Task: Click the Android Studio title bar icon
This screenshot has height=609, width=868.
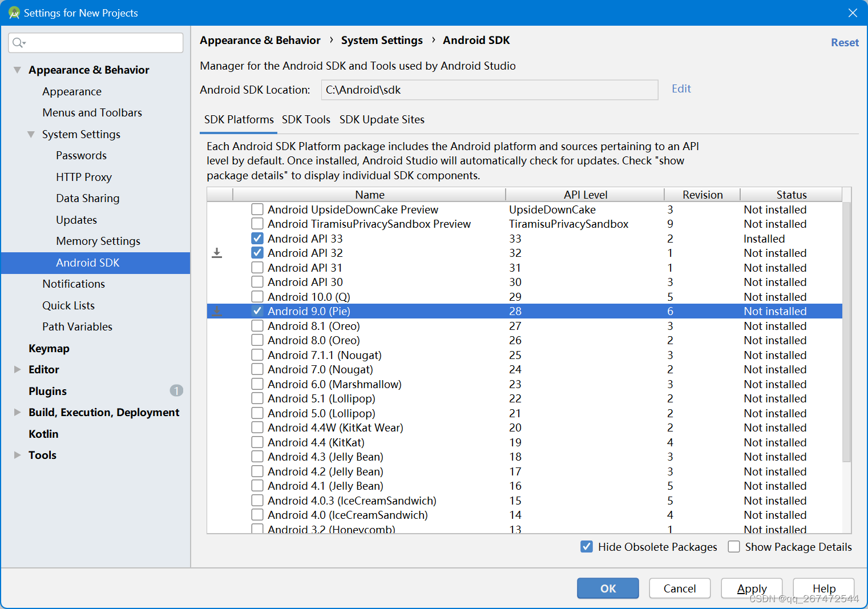Action: [x=14, y=13]
